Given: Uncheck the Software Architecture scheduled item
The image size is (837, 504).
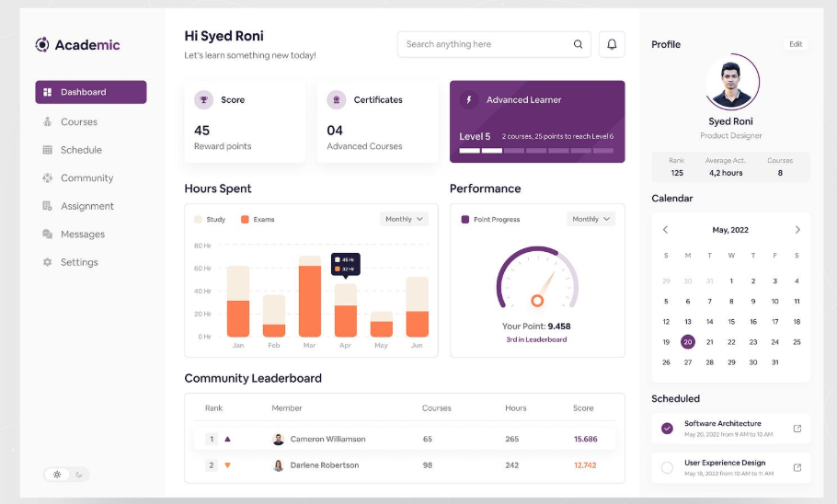Looking at the screenshot, I should [667, 429].
